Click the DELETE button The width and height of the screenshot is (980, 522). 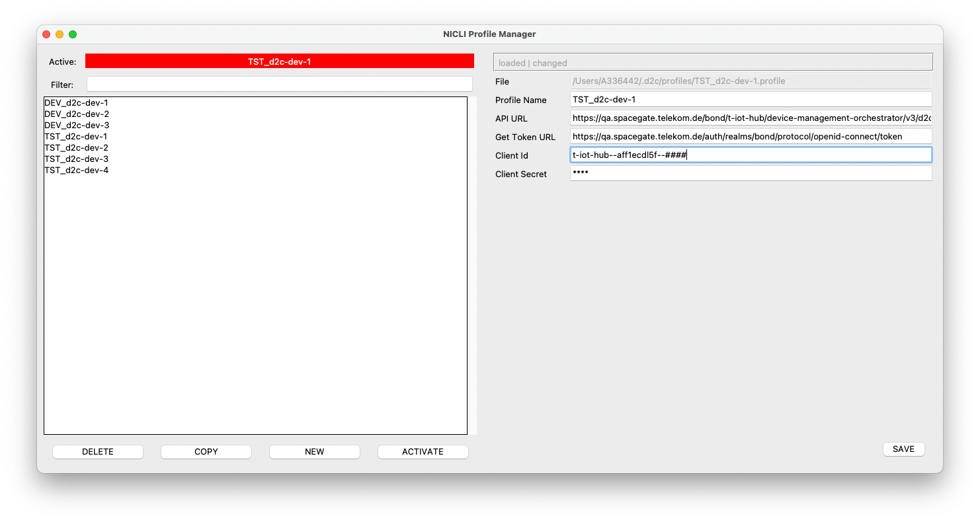97,451
